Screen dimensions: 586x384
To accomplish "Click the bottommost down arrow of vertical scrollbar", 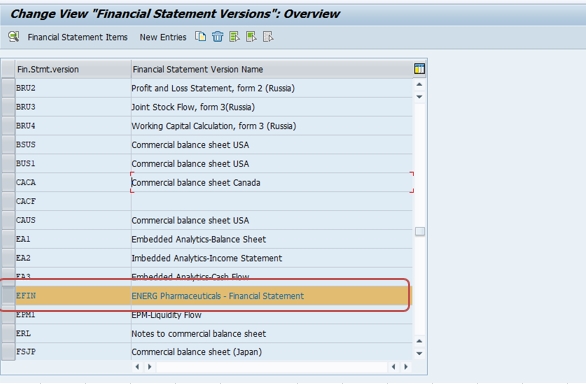I will point(419,353).
